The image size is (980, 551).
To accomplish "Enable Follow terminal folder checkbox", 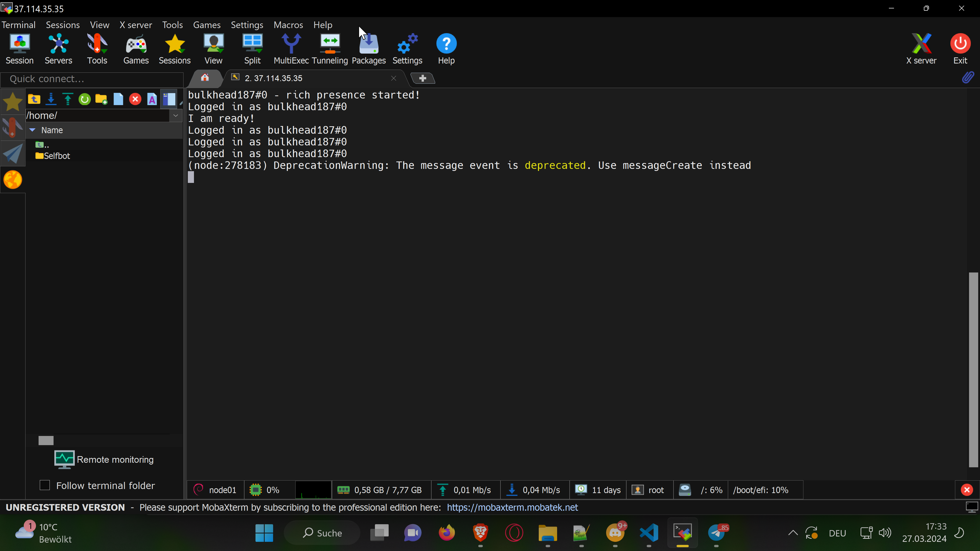I will (x=45, y=485).
